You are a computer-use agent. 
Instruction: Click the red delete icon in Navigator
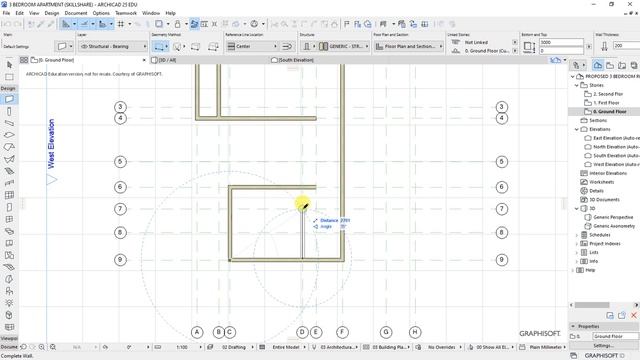633,315
